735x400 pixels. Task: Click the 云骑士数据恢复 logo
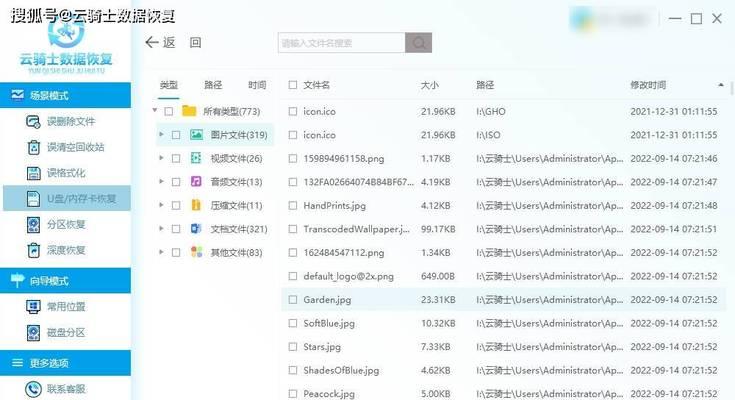[x=66, y=47]
